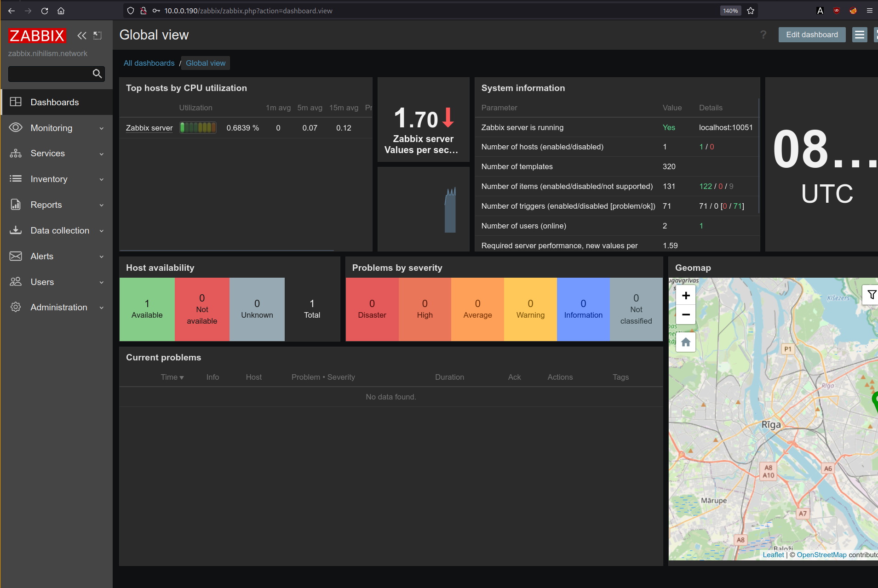Image resolution: width=878 pixels, height=588 pixels.
Task: Click the Global view breadcrumb link
Action: pos(206,63)
